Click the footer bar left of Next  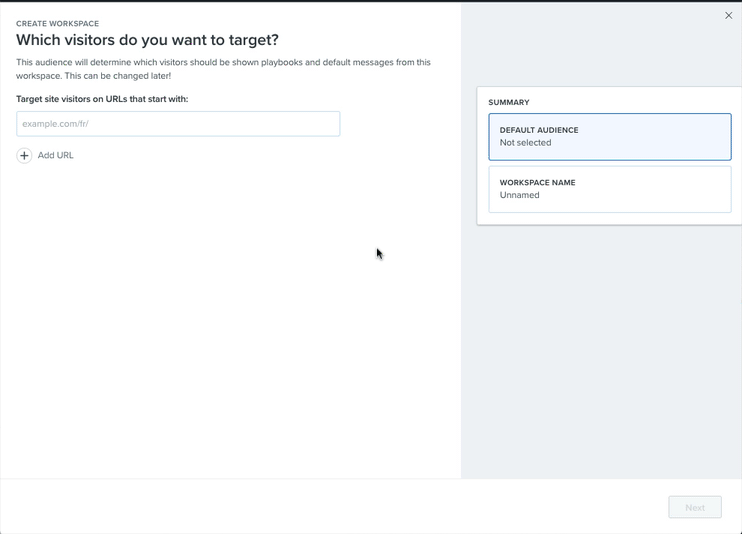click(x=331, y=507)
